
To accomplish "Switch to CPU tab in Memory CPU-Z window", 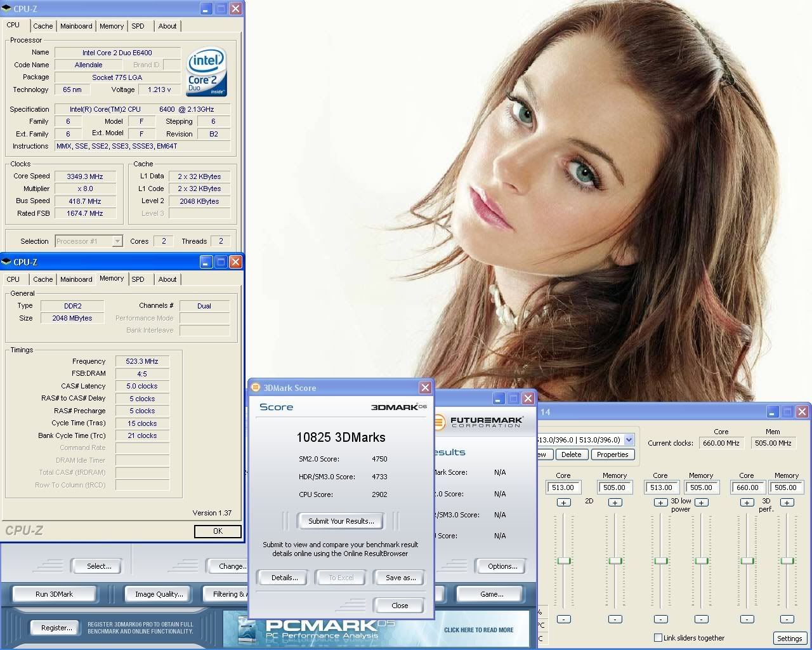I will [13, 279].
